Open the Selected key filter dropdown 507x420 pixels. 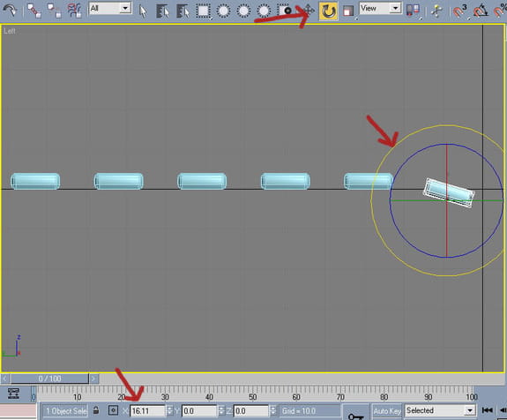[440, 410]
